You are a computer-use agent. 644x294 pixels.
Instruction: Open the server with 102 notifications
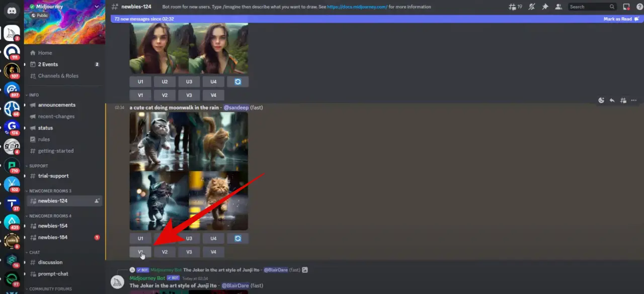12,184
